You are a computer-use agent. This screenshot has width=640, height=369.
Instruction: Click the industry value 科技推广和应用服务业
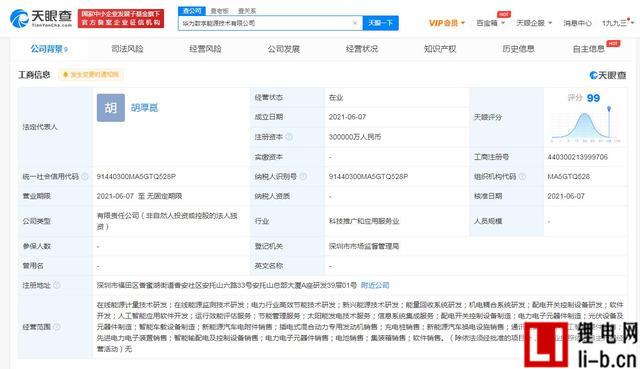click(x=364, y=221)
